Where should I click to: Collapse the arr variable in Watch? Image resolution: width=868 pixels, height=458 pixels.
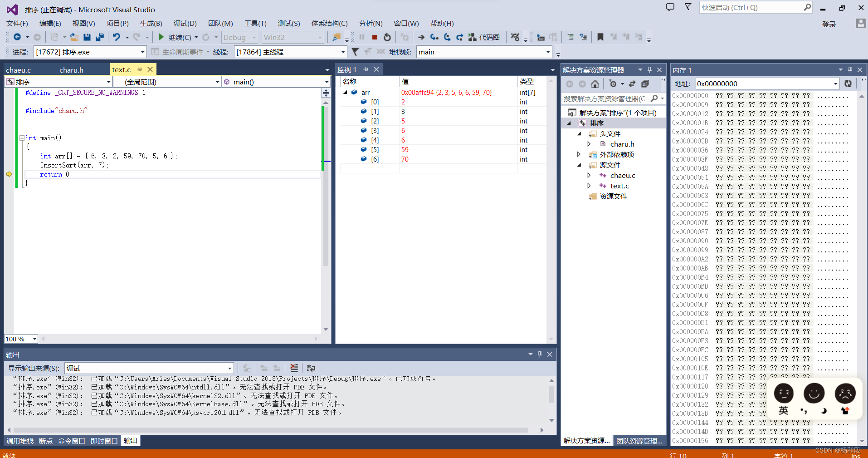coord(346,92)
